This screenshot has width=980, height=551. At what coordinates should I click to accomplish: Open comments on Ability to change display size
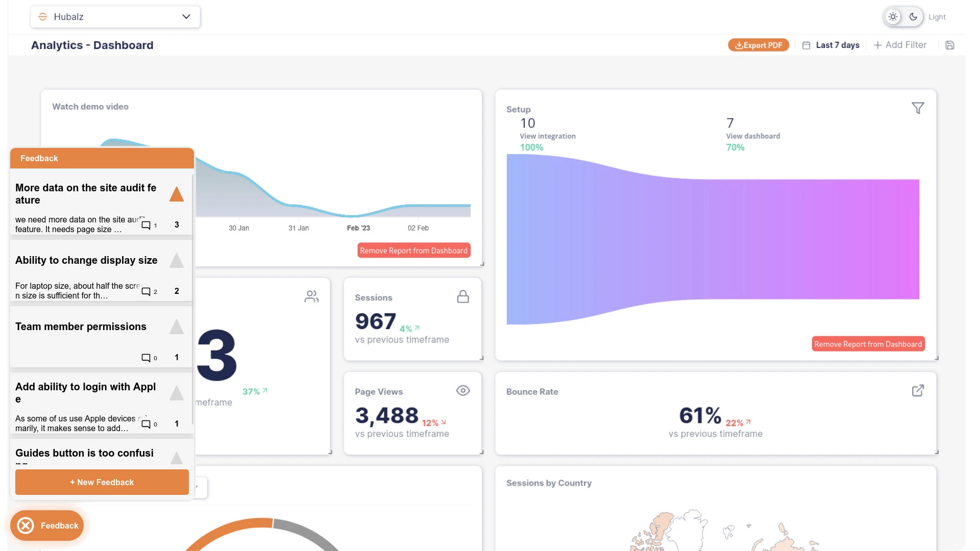click(149, 291)
